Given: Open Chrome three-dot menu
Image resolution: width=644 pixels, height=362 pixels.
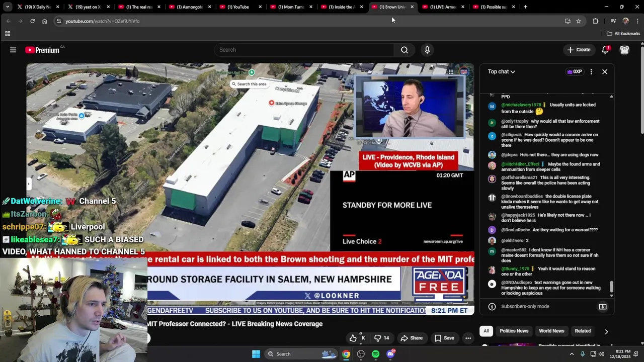Looking at the screenshot, I should tap(637, 21).
